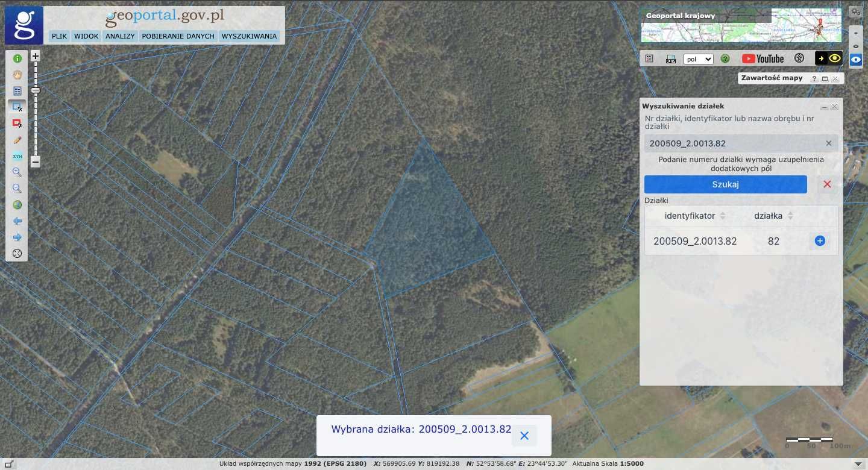
Task: Focus the parcel identifier input field
Action: click(734, 143)
